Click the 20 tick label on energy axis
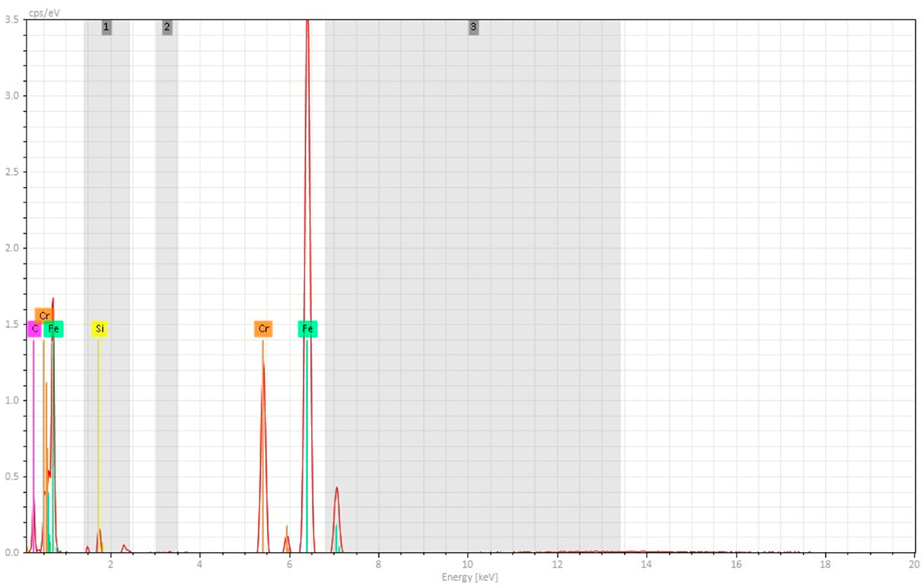This screenshot has height=586, width=924. tap(914, 564)
